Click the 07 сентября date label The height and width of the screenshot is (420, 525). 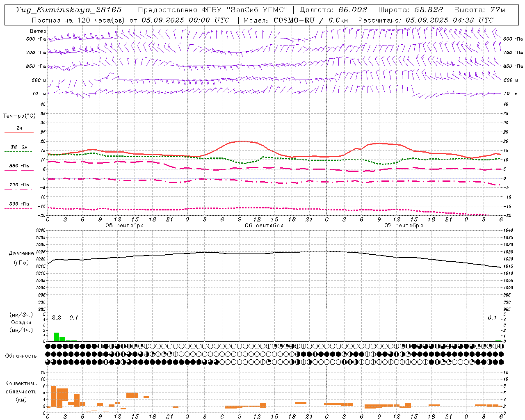(404, 226)
